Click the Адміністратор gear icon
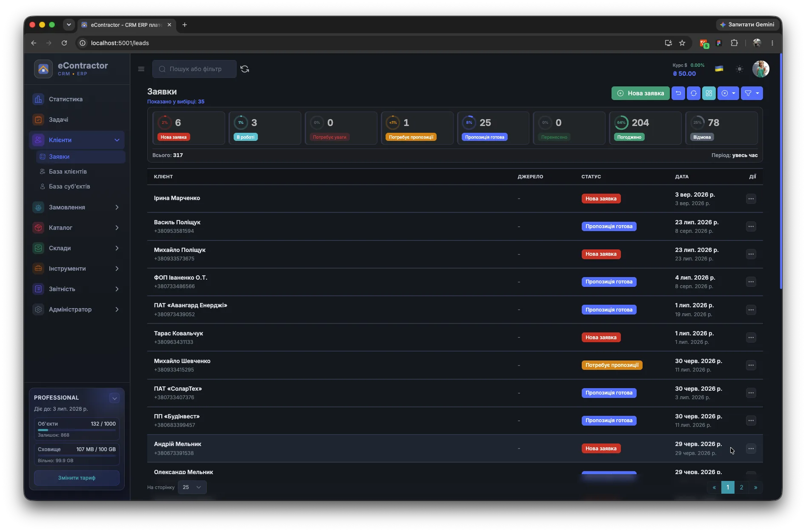 tap(38, 309)
